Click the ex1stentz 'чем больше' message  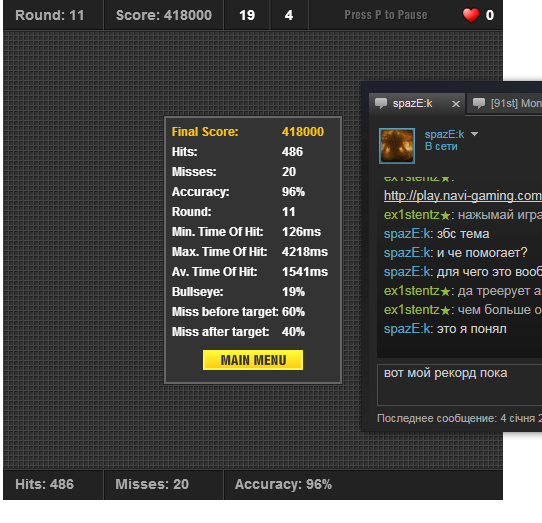[x=463, y=310]
